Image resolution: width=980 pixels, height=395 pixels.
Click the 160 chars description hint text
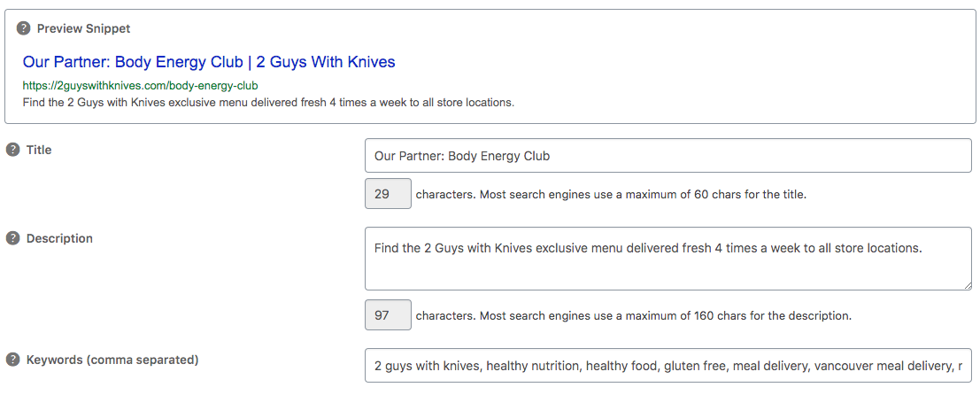click(x=633, y=316)
